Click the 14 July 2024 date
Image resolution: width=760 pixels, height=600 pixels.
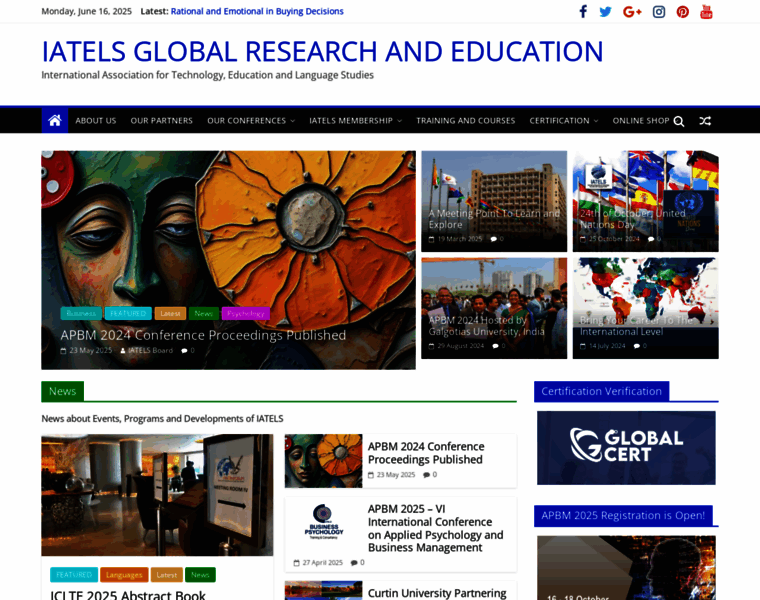point(607,346)
